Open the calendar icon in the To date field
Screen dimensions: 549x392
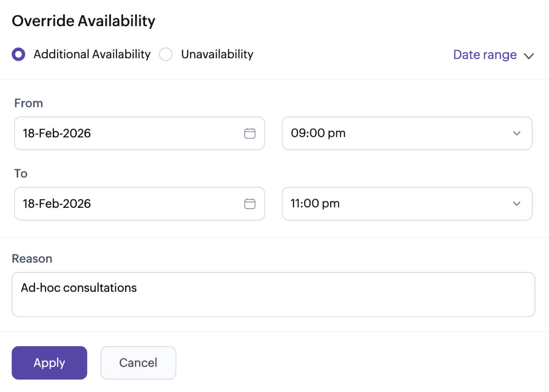click(x=250, y=203)
